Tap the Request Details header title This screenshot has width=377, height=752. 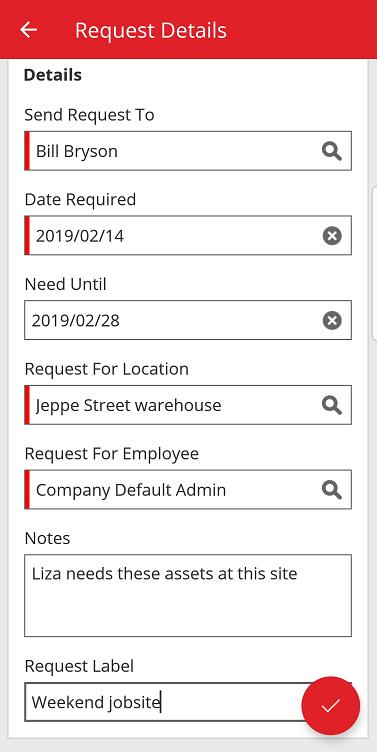click(151, 30)
